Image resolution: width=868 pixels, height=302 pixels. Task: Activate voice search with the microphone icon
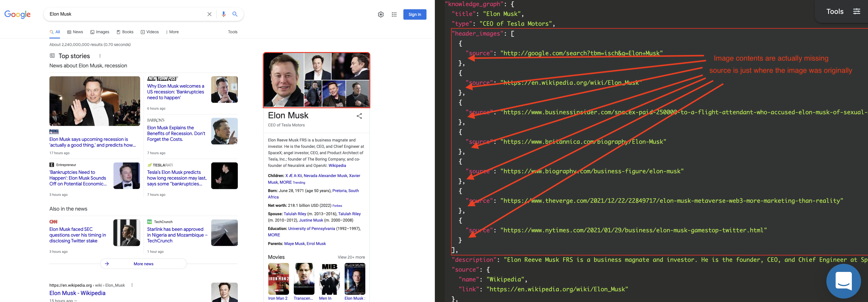223,14
